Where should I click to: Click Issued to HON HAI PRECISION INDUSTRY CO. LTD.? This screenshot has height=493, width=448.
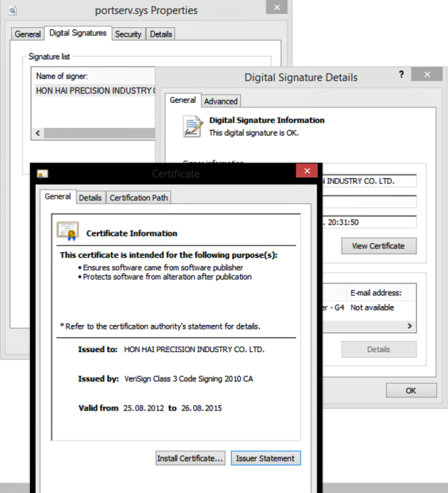click(195, 349)
